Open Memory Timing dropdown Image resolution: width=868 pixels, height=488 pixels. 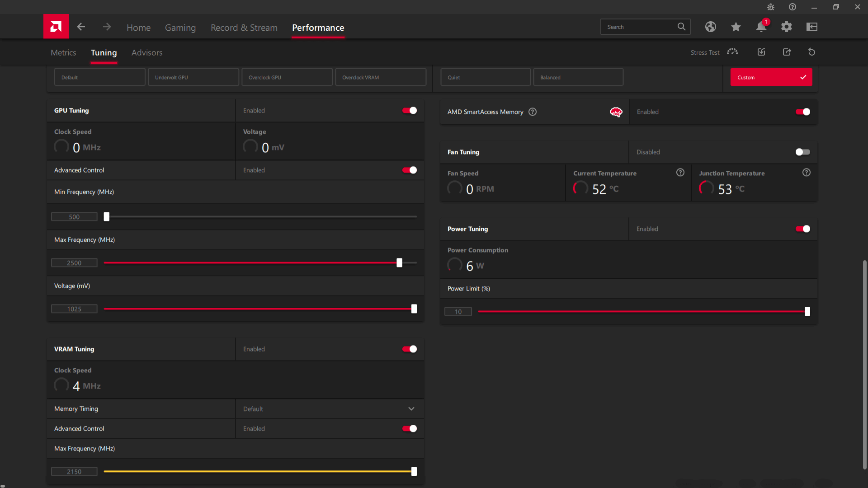point(330,409)
